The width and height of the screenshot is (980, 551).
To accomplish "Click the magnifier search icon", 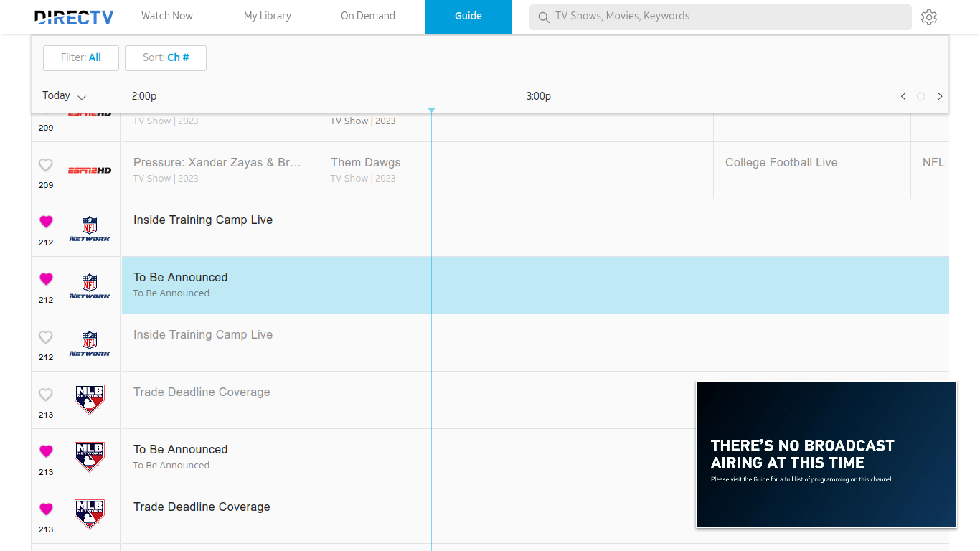I will coord(544,17).
